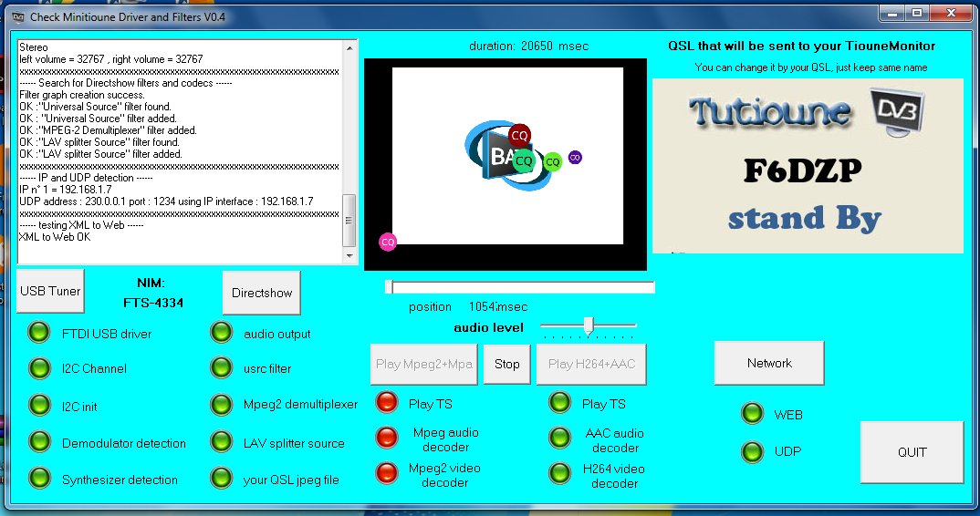
Task: Click the red Play TS indicator
Action: point(387,402)
